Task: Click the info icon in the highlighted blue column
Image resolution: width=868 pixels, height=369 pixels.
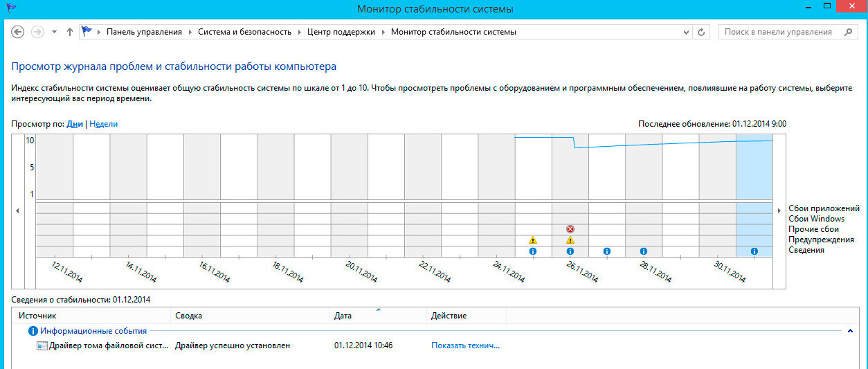Action: (754, 251)
